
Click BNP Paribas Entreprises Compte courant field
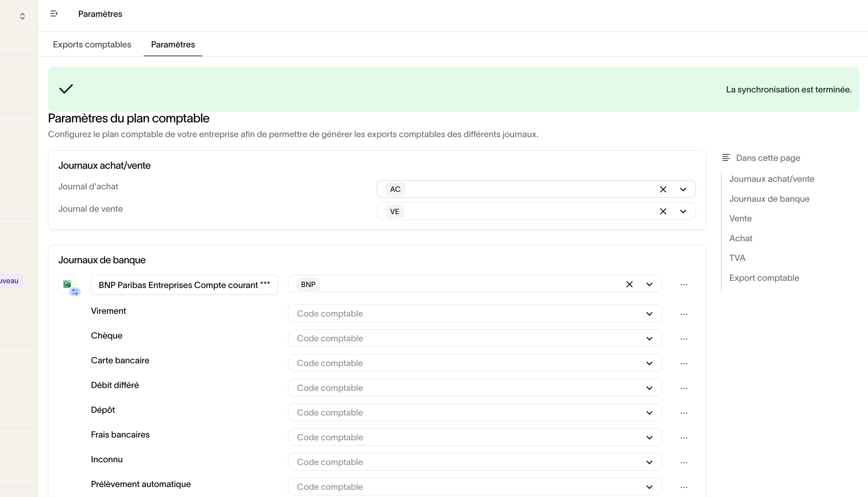coord(184,285)
